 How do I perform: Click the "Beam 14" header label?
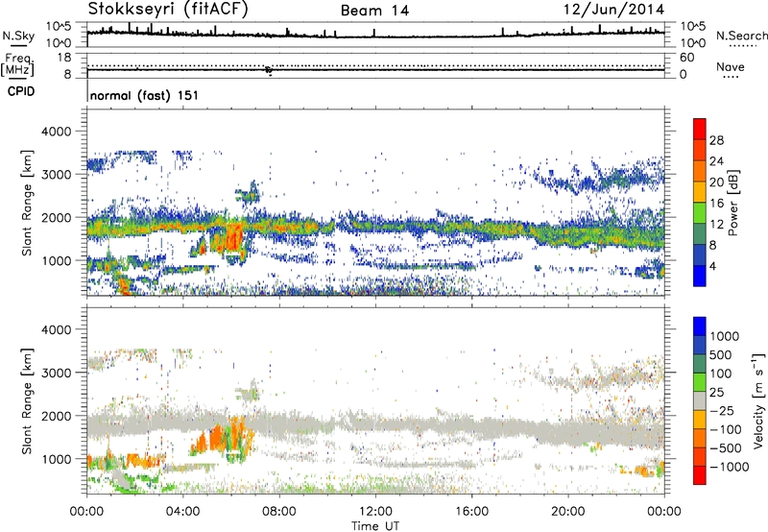point(374,11)
